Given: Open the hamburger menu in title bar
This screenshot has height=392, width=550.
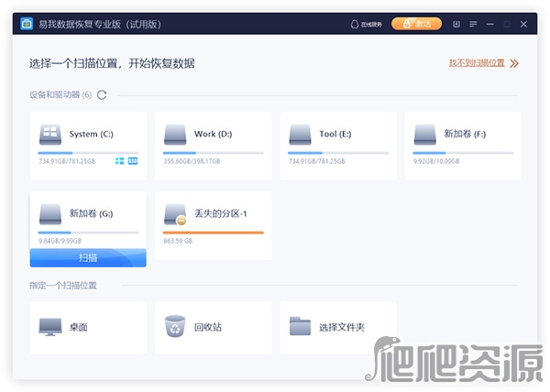Looking at the screenshot, I should pyautogui.click(x=473, y=24).
